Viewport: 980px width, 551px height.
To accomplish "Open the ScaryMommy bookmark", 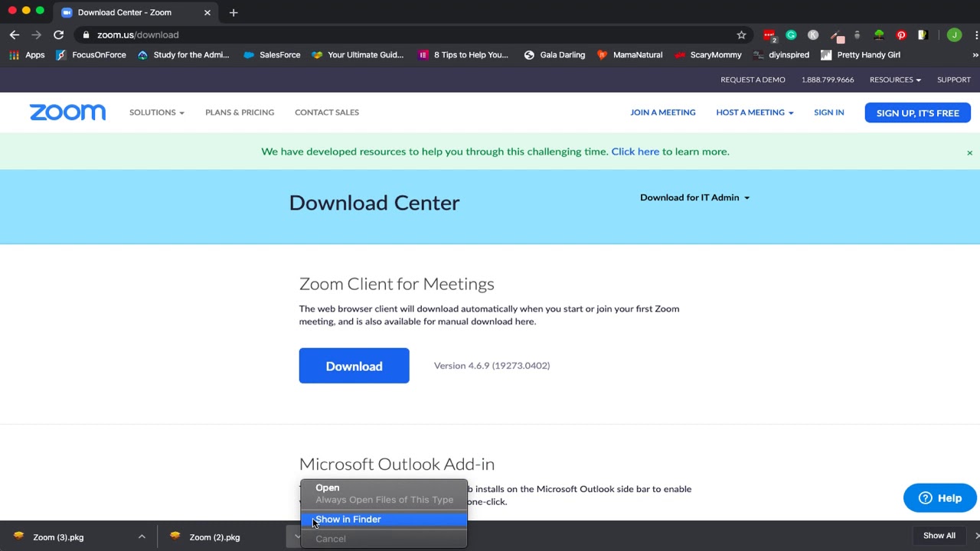I will point(708,55).
